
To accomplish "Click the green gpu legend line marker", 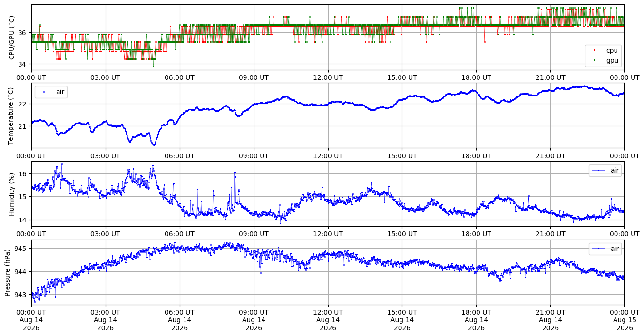I will tap(594, 60).
